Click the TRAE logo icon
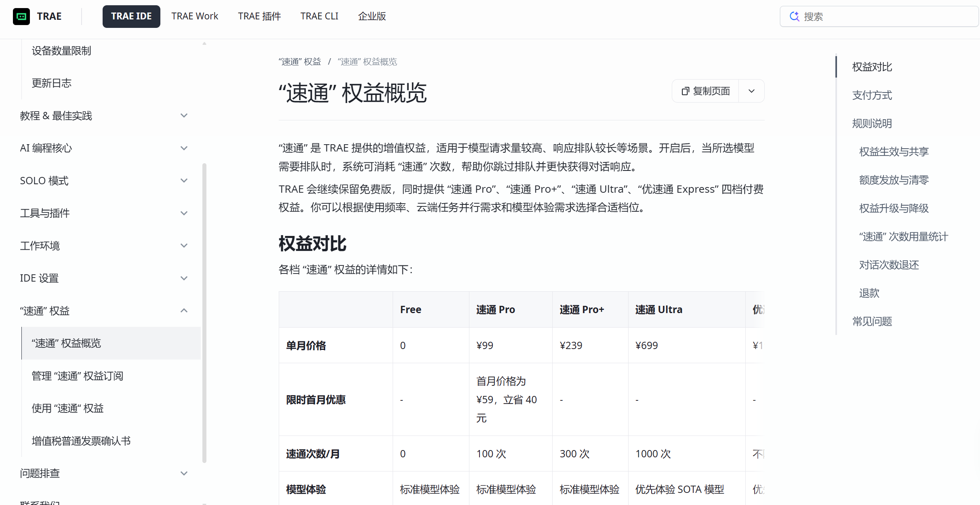This screenshot has height=505, width=980. click(21, 17)
